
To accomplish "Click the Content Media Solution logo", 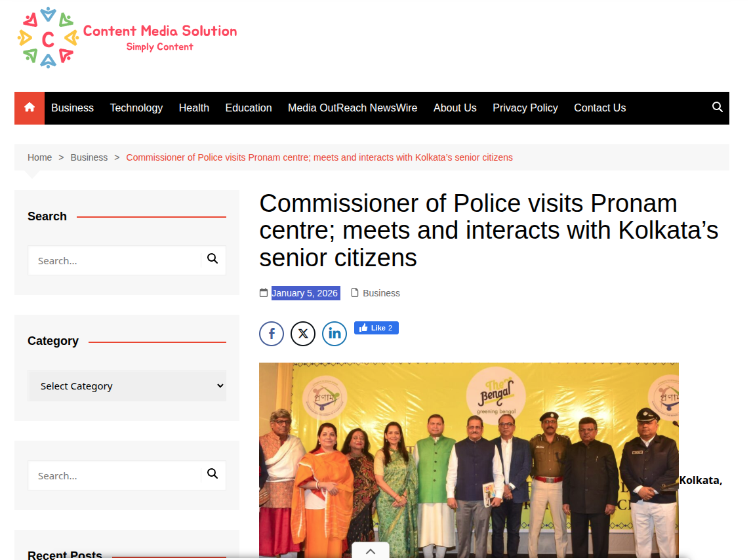I will click(x=127, y=38).
